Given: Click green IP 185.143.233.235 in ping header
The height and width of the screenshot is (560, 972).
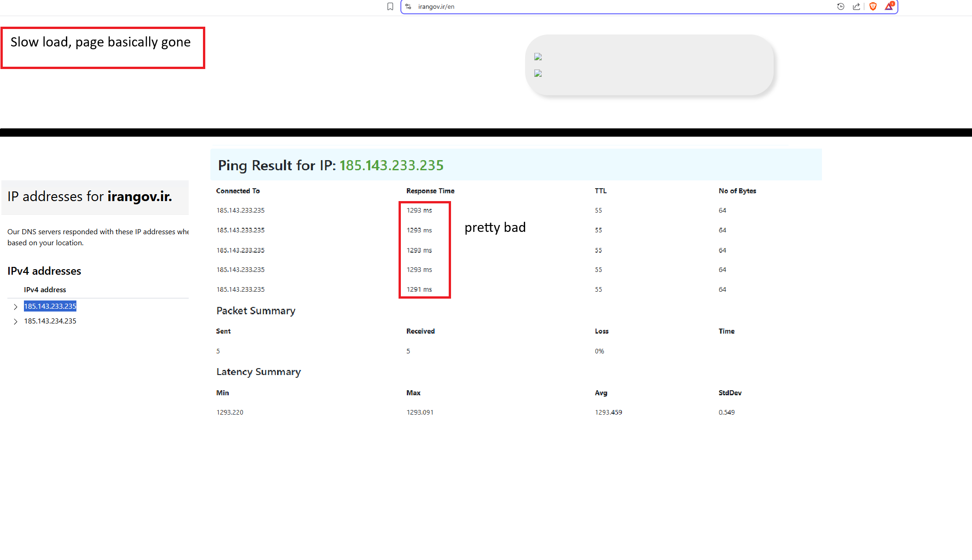Looking at the screenshot, I should coord(391,165).
